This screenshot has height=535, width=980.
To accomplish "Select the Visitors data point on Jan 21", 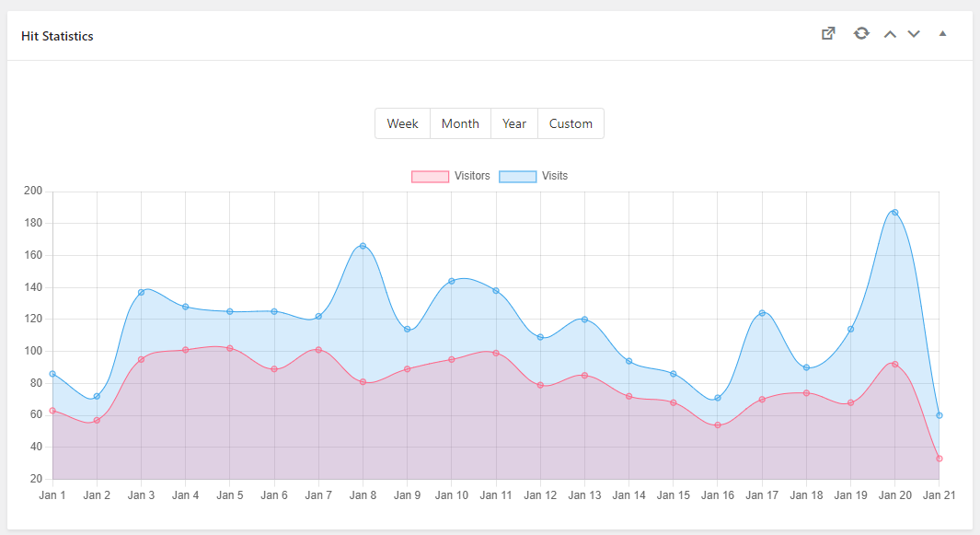I will point(939,459).
